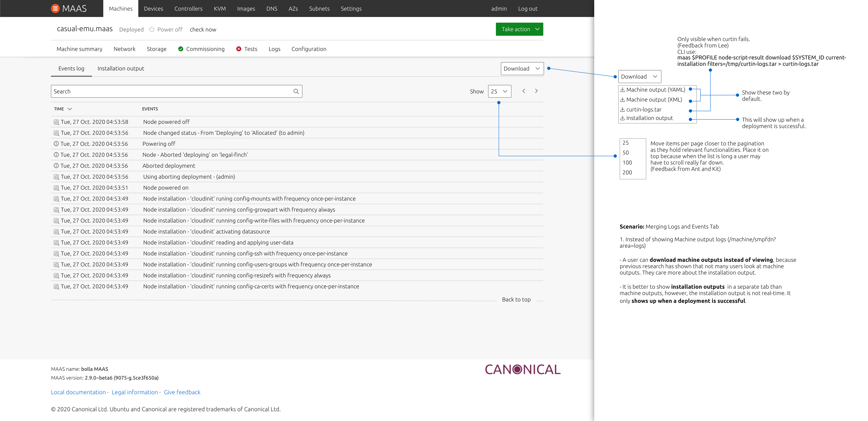Click download icon for curtin-logs.tar

[623, 109]
